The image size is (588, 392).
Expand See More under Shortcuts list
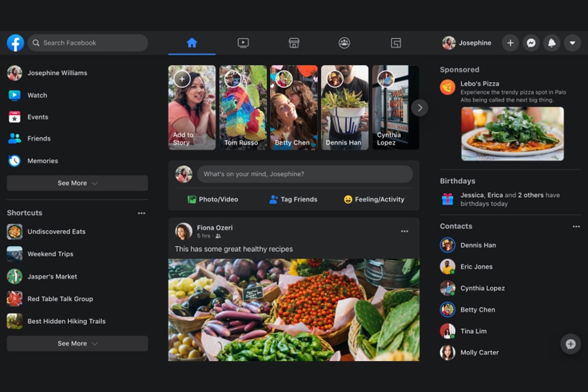coord(77,343)
